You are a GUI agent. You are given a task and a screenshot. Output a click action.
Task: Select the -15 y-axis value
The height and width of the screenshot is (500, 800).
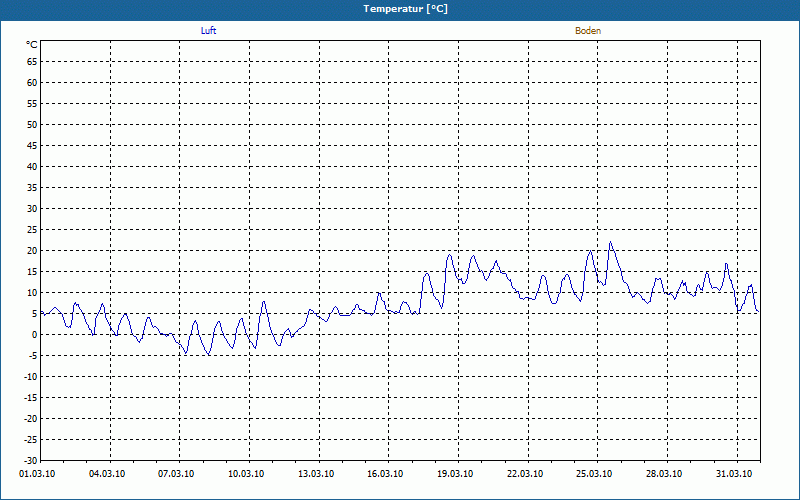click(x=31, y=397)
